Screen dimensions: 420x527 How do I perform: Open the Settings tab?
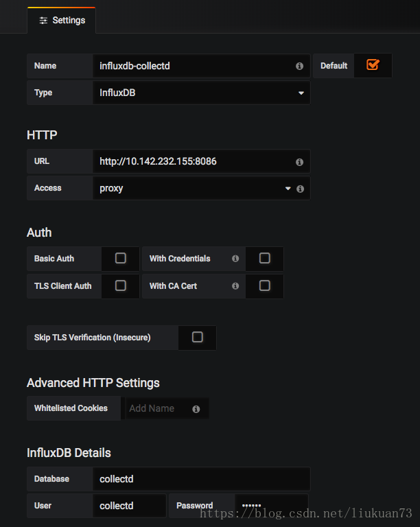(62, 20)
